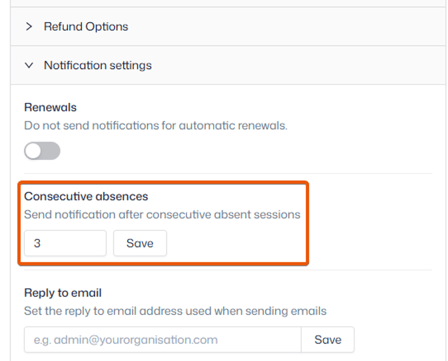Viewport: 448px width, 361px height.
Task: Click the 'Set the reply to email address' description
Action: point(175,311)
